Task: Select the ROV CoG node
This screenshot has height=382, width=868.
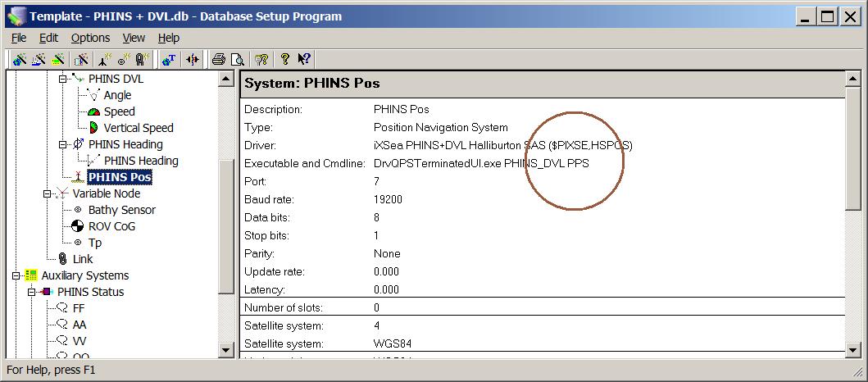Action: coord(111,226)
